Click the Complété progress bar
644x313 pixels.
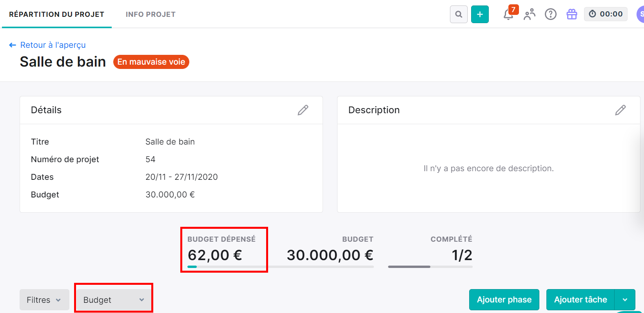(x=430, y=267)
